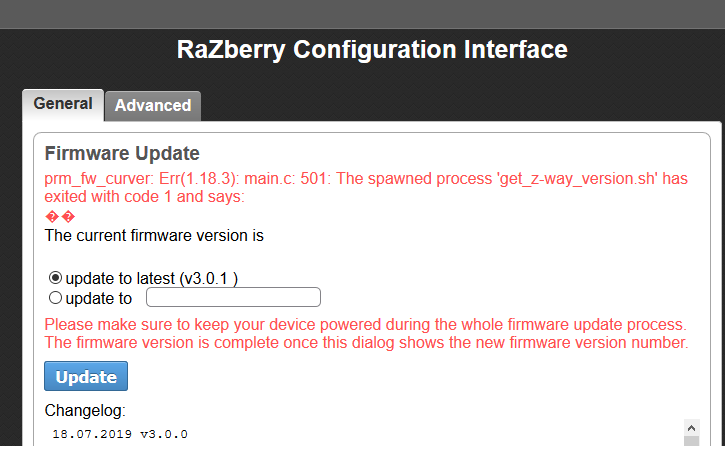Click the gray bar above the page

(x=362, y=14)
